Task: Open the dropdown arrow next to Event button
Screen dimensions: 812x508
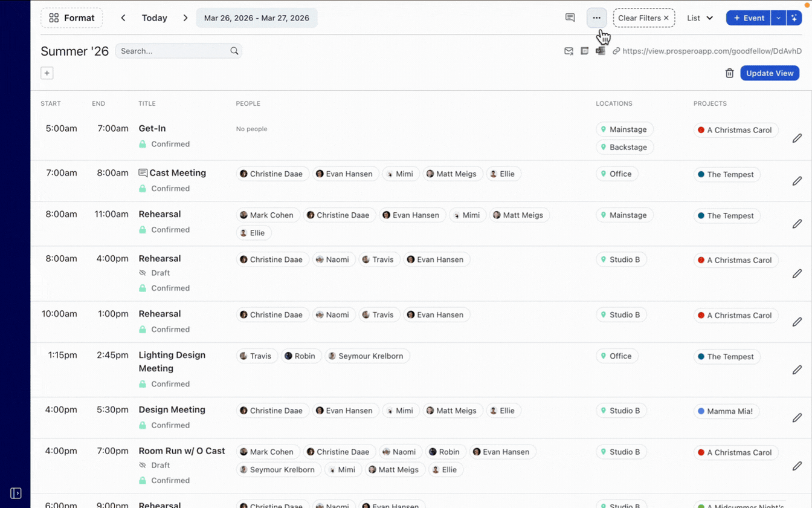Action: [778, 18]
